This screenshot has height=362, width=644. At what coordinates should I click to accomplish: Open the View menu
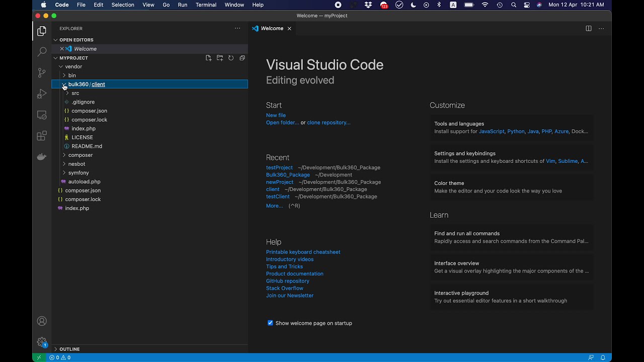click(x=148, y=5)
